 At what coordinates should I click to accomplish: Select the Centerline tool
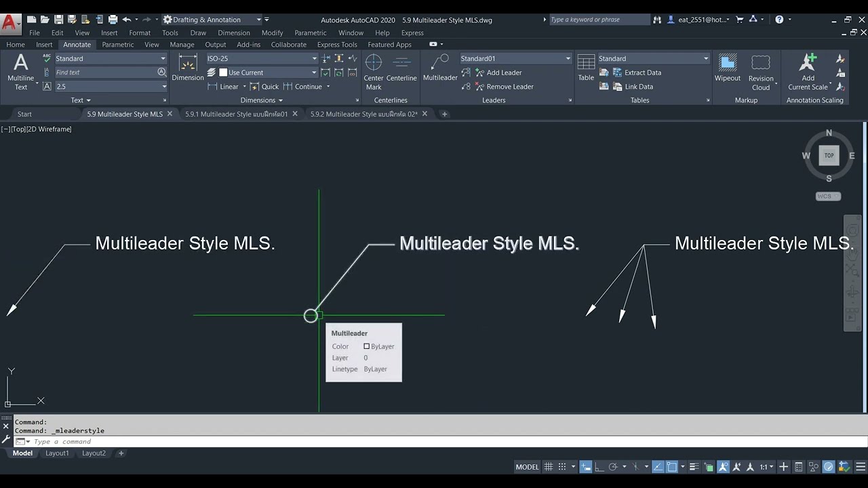pyautogui.click(x=401, y=68)
